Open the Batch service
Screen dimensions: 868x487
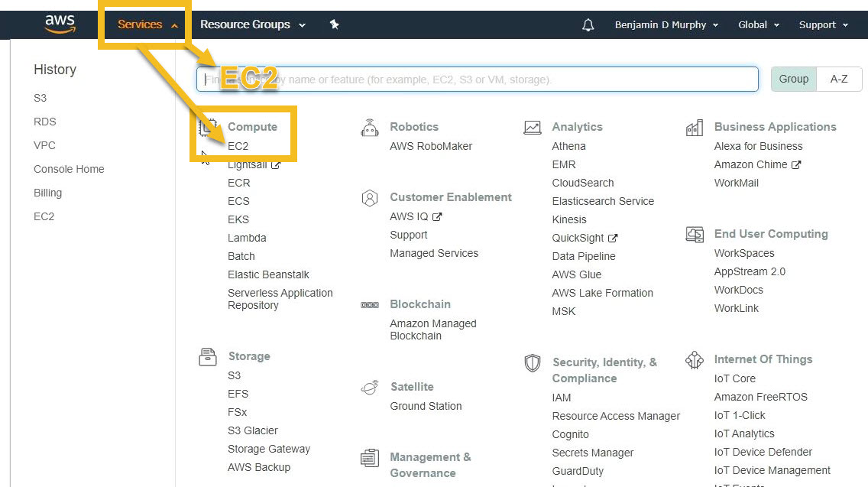pos(241,257)
